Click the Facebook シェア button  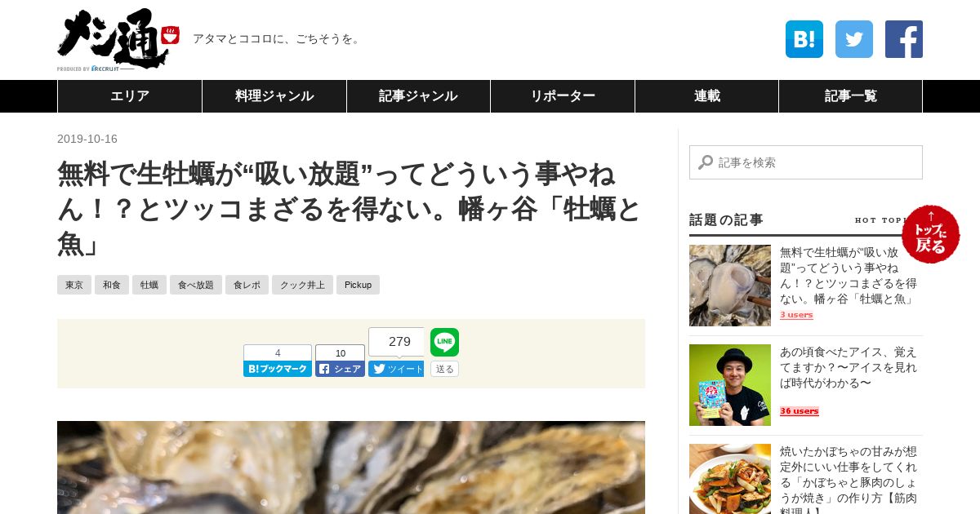(x=341, y=369)
